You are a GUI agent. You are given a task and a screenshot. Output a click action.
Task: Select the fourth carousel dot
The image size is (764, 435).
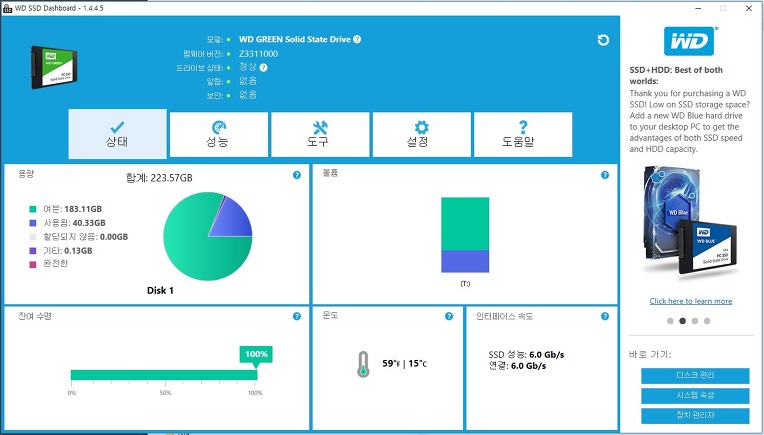707,321
